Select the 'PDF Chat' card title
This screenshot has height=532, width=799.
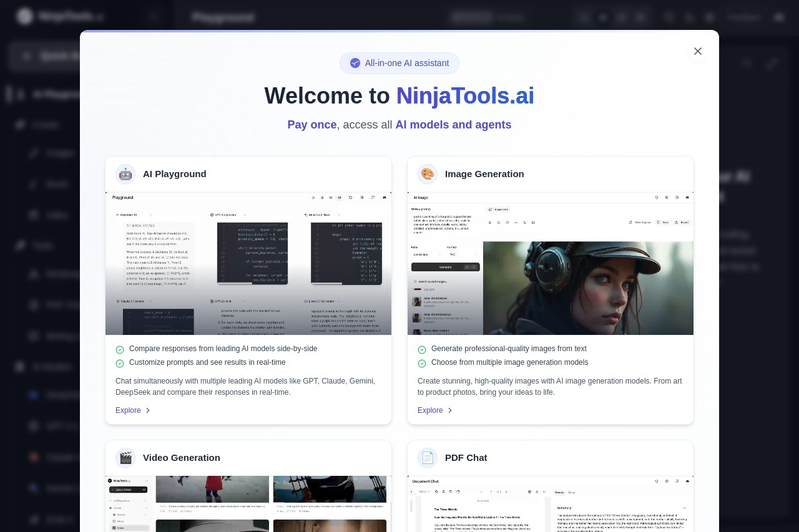pyautogui.click(x=466, y=458)
